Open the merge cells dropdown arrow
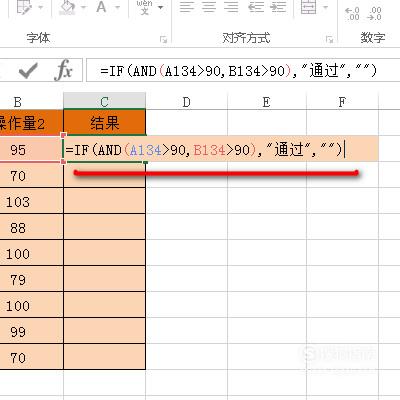The height and width of the screenshot is (400, 400). 326,7
